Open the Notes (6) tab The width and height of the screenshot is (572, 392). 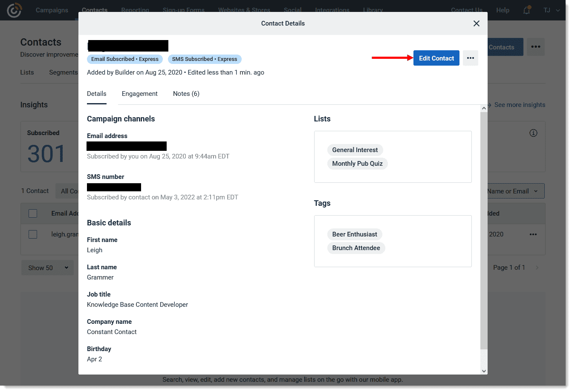[186, 93]
